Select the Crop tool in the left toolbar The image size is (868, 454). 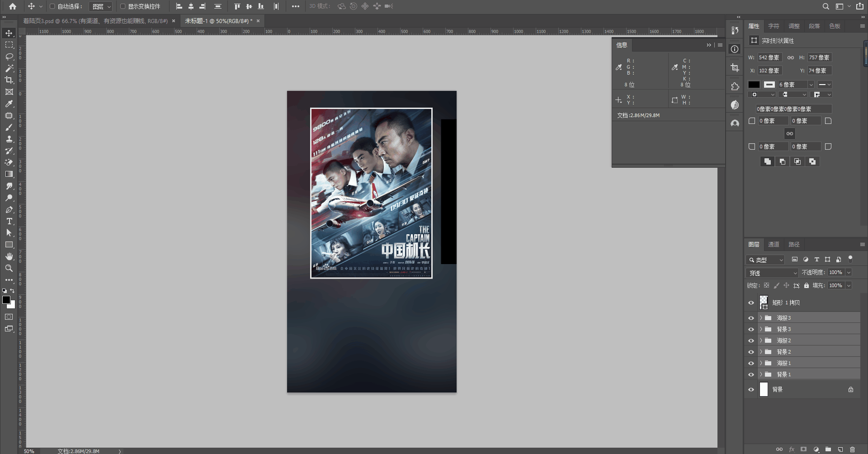click(9, 80)
